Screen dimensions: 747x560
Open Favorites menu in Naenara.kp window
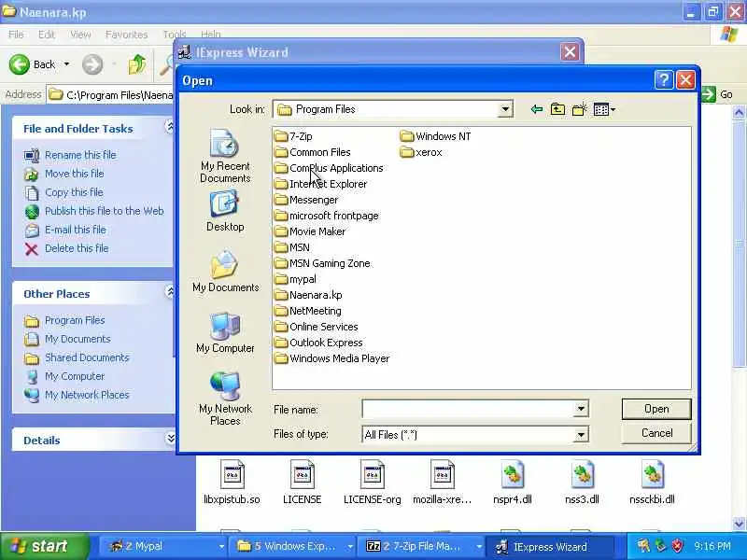pyautogui.click(x=126, y=35)
